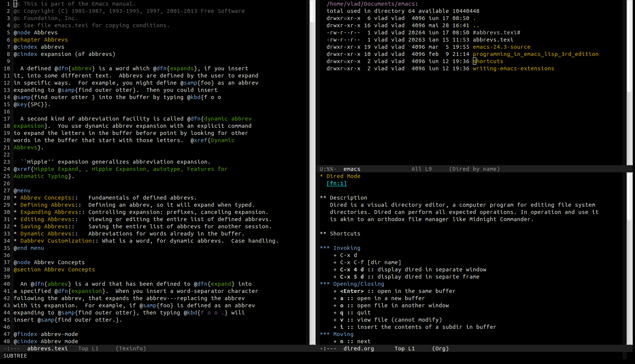This screenshot has height=364, width=635.
Task: Click the /home/vlad/Documents/emacs: header line
Action: (x=372, y=4)
